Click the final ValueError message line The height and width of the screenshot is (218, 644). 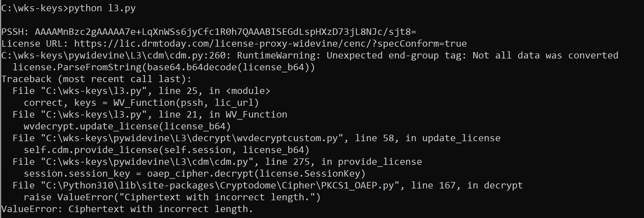click(x=127, y=209)
